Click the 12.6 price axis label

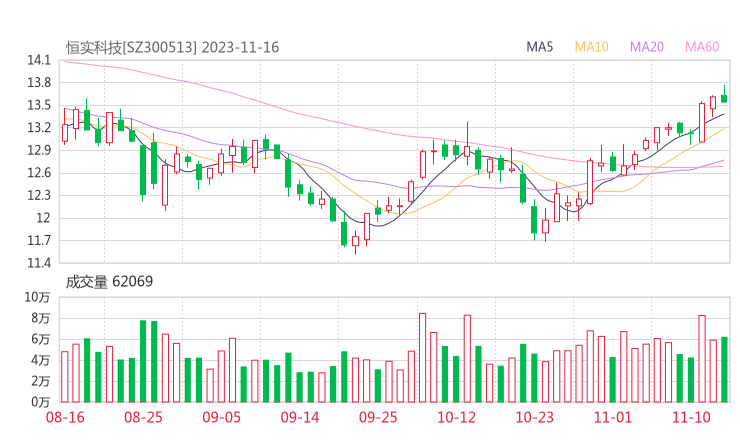click(39, 173)
